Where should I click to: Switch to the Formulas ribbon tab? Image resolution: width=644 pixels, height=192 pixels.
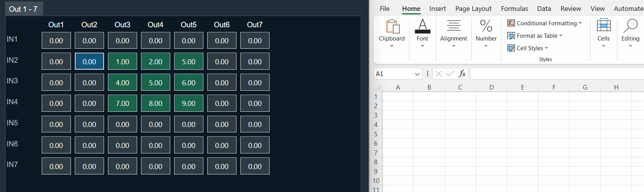pos(514,9)
